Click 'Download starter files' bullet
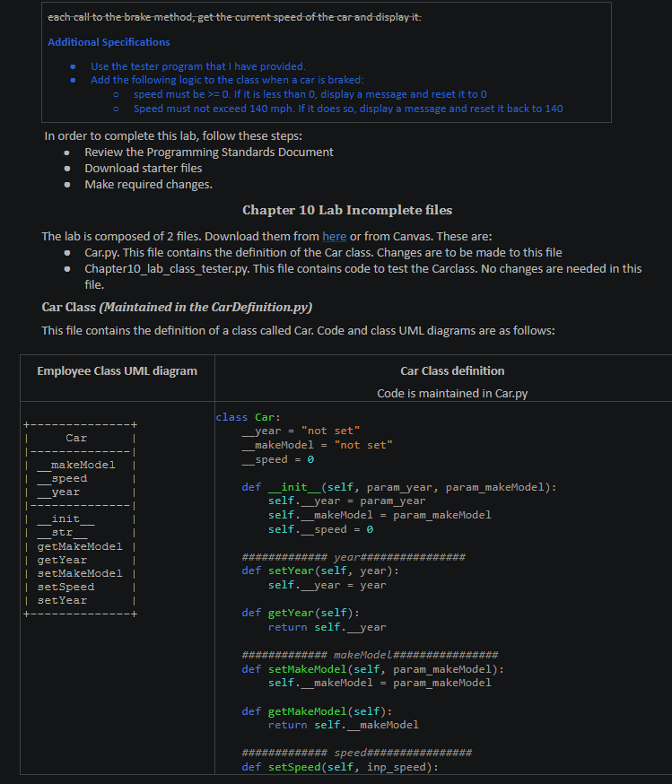Screen dimensions: 672x784 144,168
